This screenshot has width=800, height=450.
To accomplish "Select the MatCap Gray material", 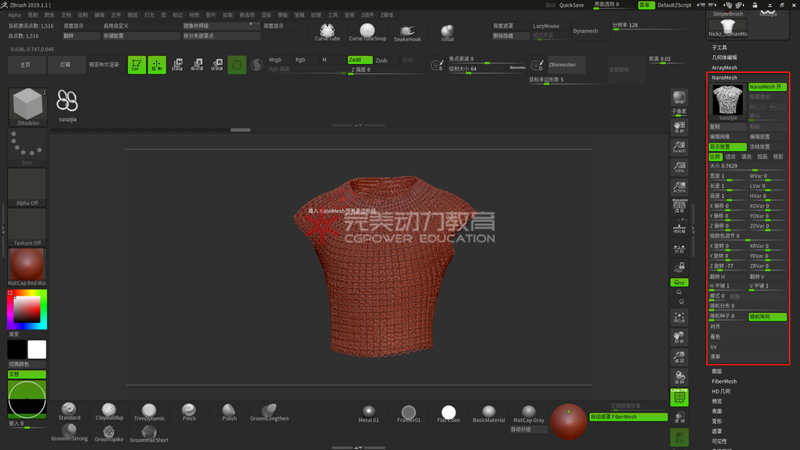I will [x=529, y=413].
